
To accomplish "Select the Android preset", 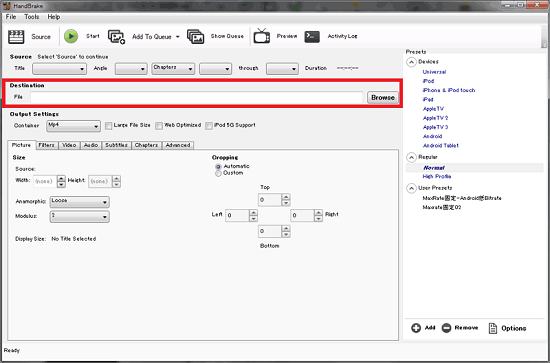I will (432, 136).
